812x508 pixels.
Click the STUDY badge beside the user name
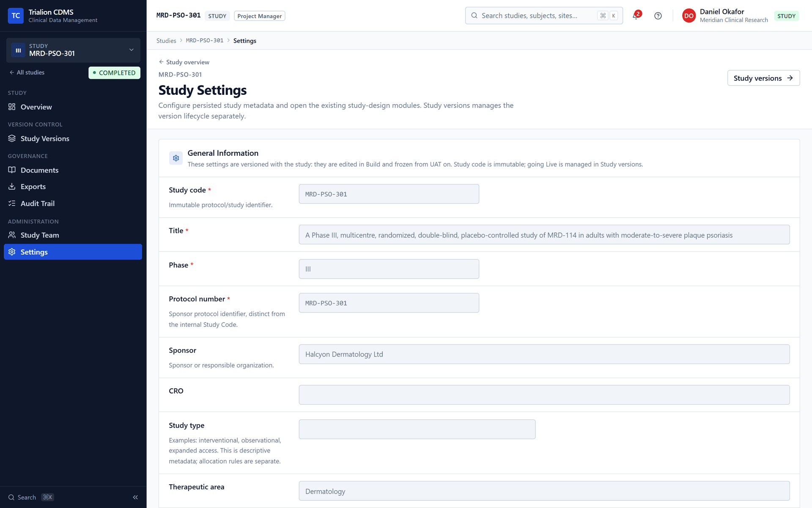(786, 16)
